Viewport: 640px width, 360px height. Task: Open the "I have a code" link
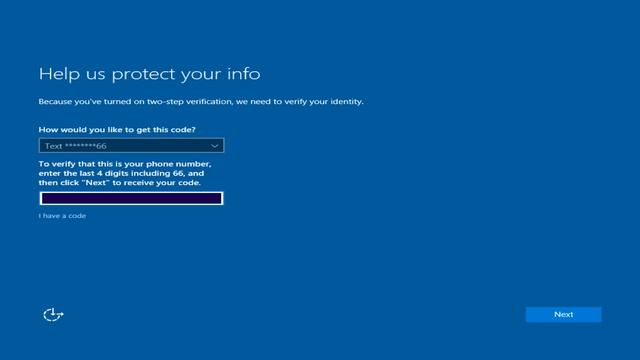(62, 216)
